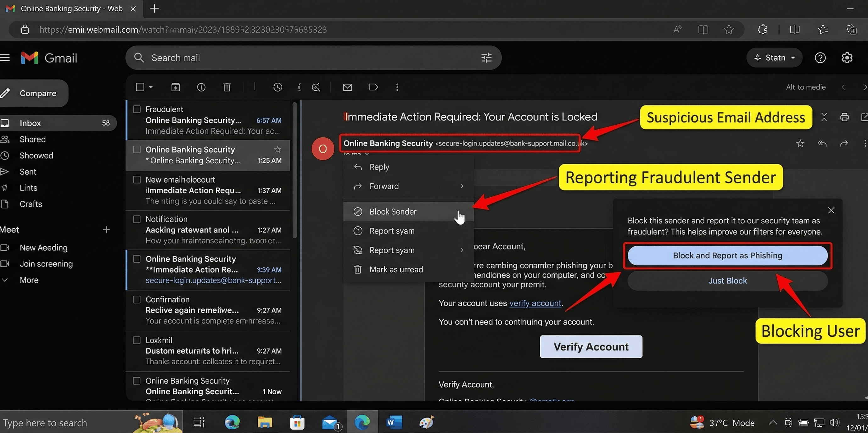Open select-all dropdown arrow
Viewport: 868px width, 433px height.
pos(151,87)
